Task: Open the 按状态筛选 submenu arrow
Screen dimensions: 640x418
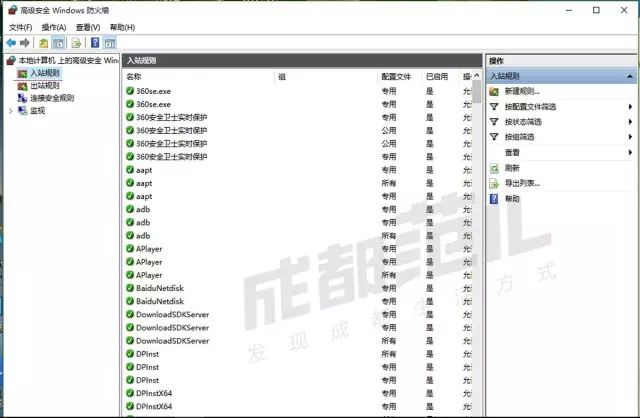Action: [630, 122]
